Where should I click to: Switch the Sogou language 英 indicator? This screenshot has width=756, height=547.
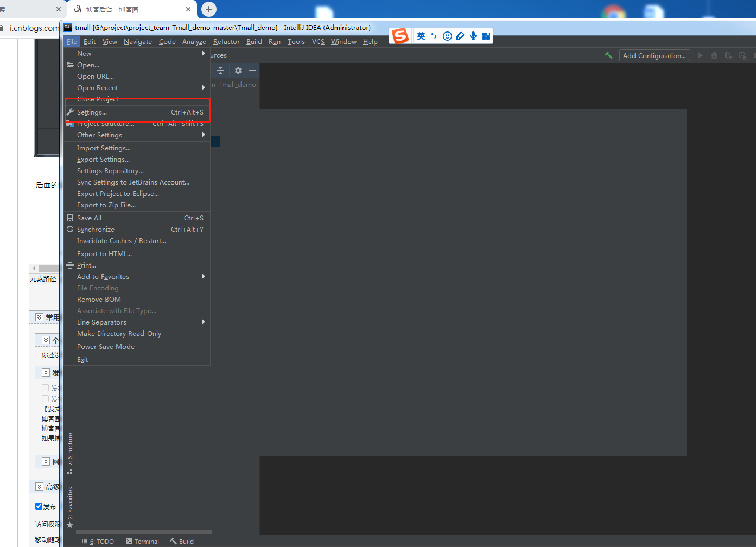[421, 36]
